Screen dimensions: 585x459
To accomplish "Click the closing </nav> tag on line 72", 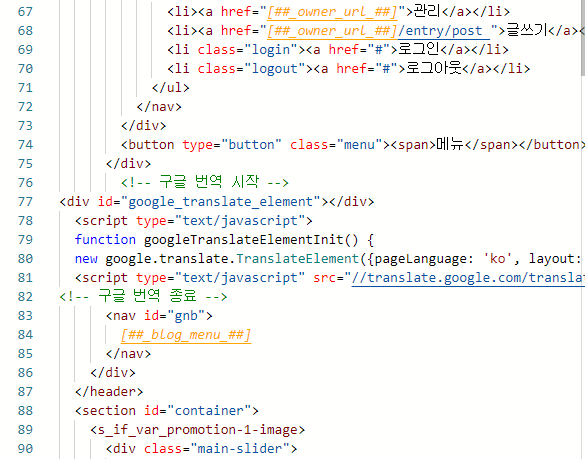I will click(x=159, y=107).
